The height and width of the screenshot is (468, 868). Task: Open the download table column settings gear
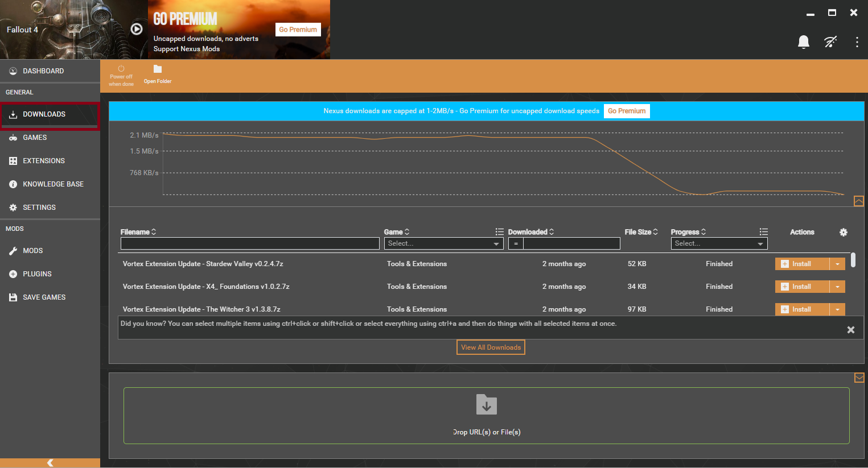click(844, 232)
